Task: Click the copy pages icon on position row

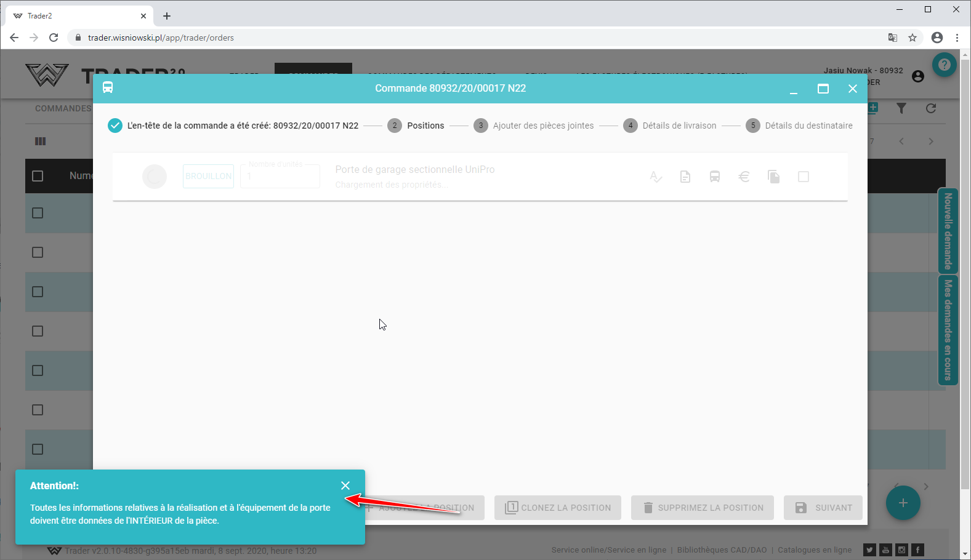Action: point(773,177)
